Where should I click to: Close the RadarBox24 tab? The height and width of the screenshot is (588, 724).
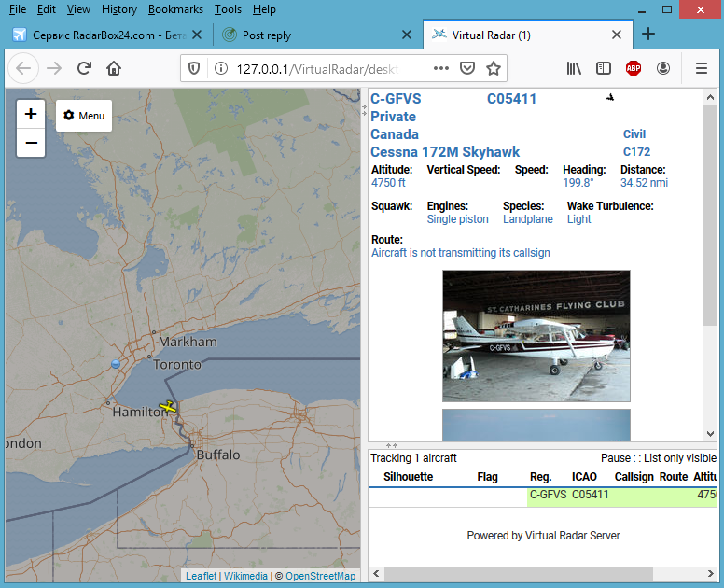(197, 35)
